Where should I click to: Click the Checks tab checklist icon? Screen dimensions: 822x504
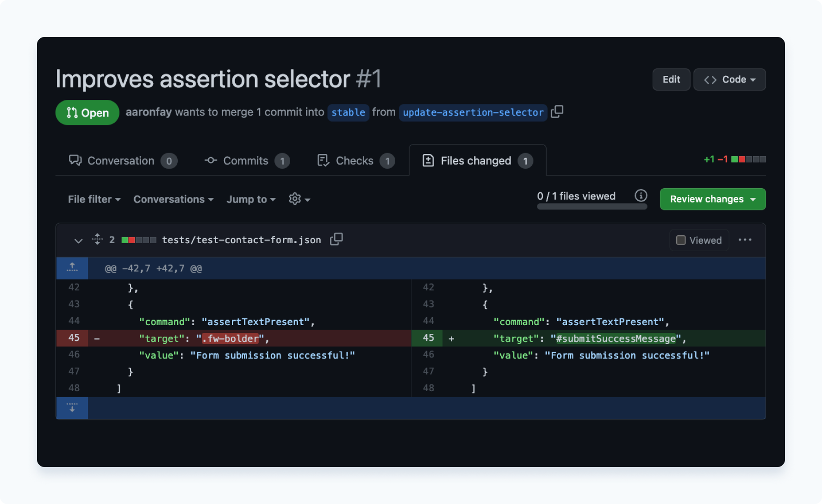click(x=323, y=160)
